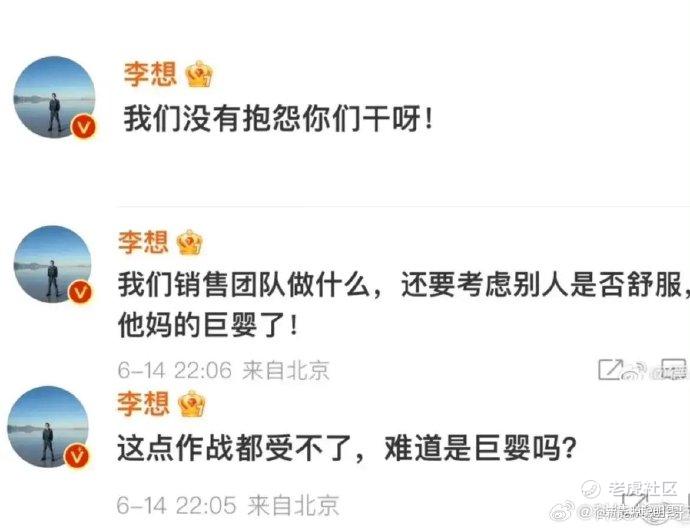The image size is (690, 528).
Task: Click the crown badge on the first post
Action: pos(199,74)
